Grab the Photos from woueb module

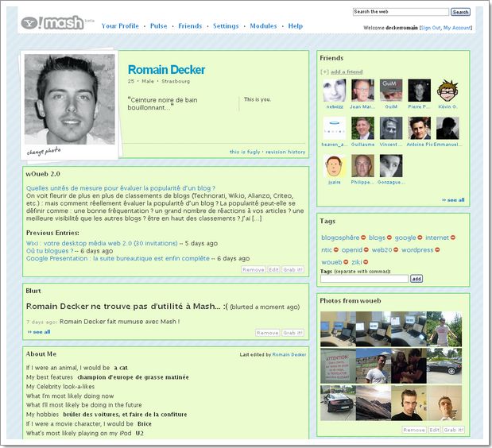coord(453,430)
